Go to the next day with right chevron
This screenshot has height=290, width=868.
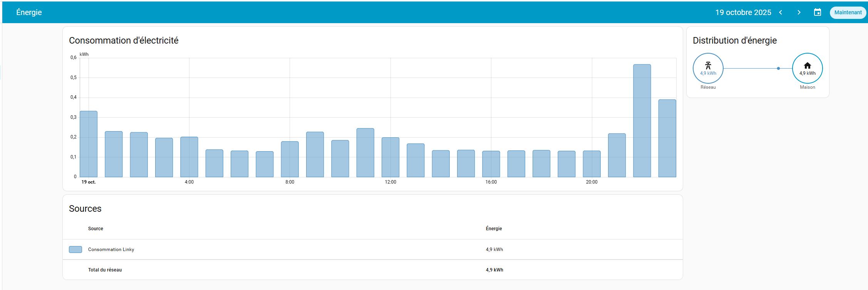point(799,12)
